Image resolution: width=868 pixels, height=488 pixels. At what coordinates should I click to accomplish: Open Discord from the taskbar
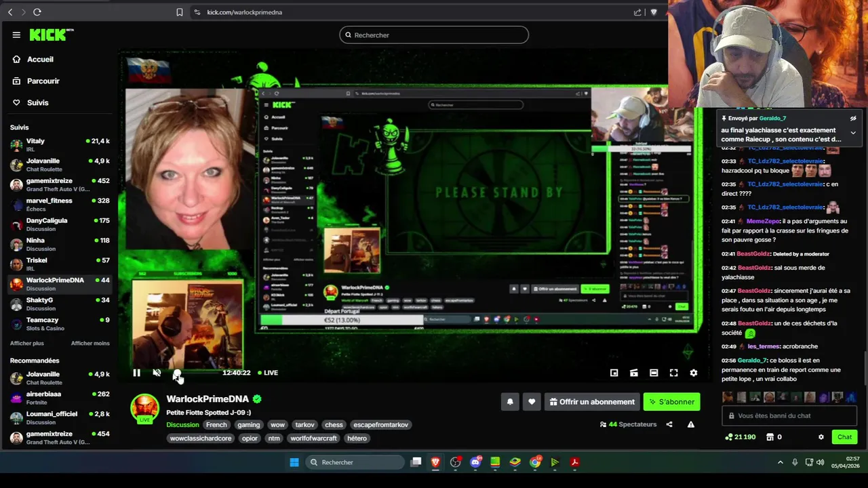475,462
